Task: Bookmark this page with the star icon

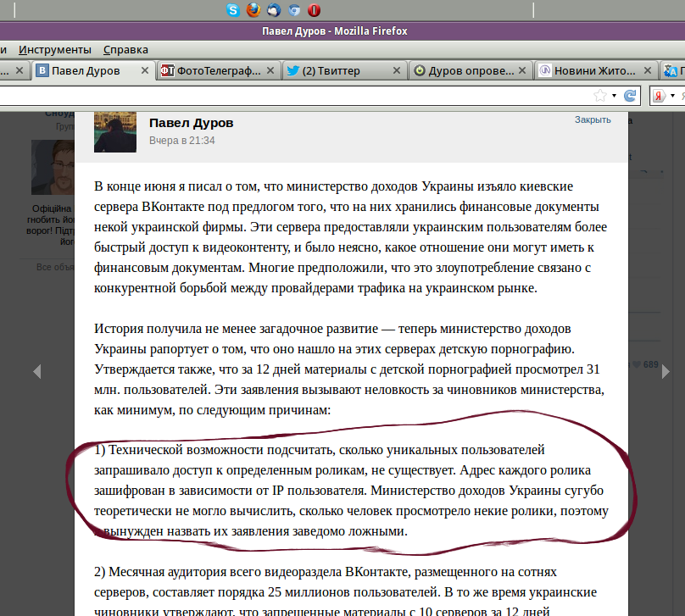Action: point(600,96)
